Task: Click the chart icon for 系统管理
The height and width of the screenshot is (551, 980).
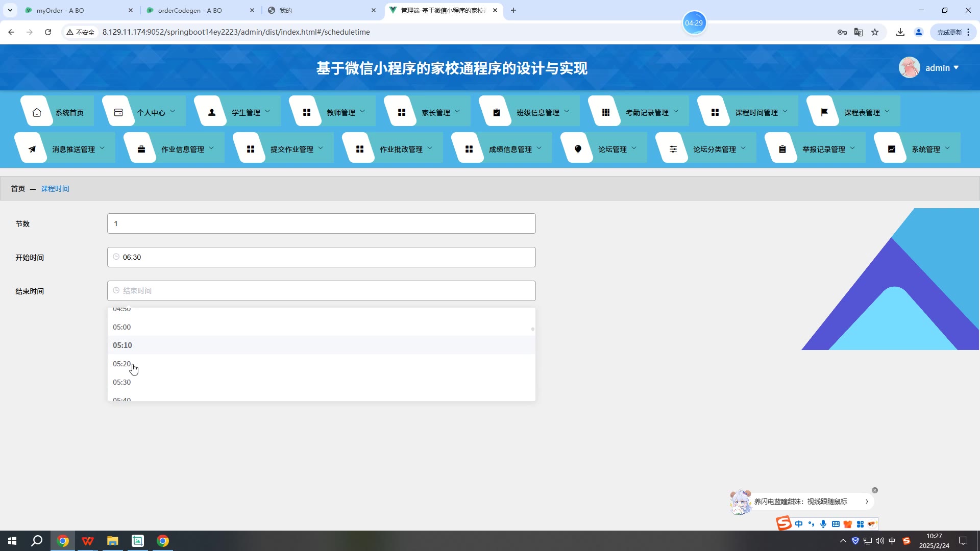Action: coord(892,149)
